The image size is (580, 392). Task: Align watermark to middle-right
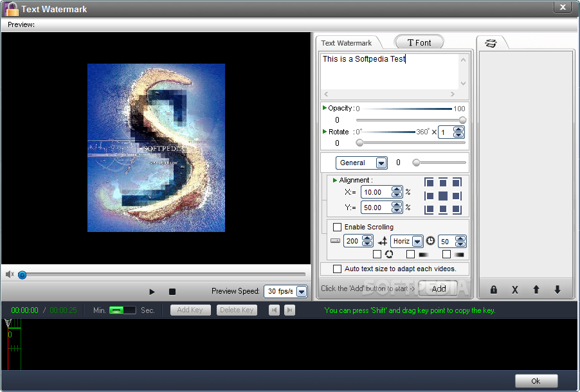tap(457, 196)
